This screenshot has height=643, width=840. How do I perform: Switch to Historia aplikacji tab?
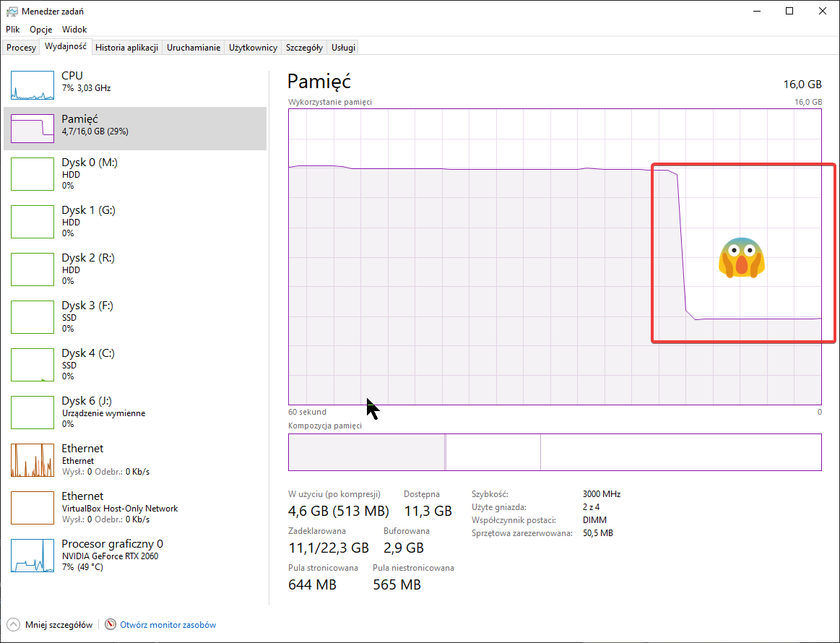[126, 48]
